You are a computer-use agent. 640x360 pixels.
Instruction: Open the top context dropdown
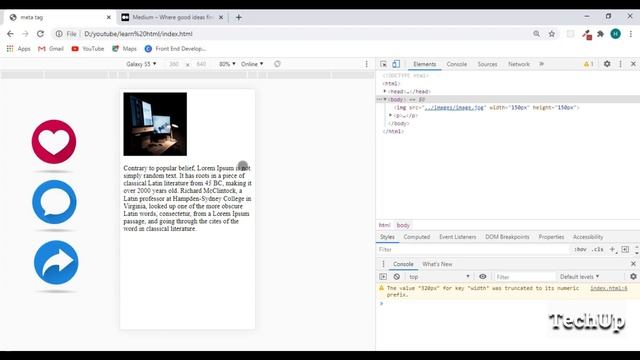point(439,277)
